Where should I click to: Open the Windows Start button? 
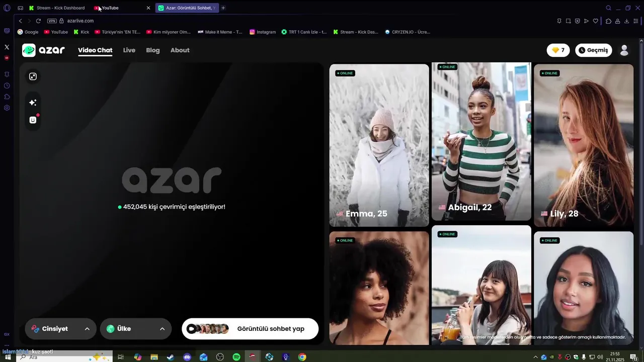click(8, 357)
